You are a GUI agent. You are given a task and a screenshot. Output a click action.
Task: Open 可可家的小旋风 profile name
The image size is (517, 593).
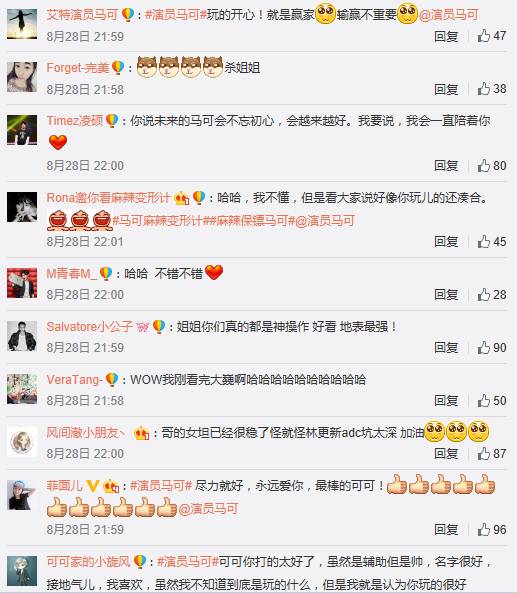pyautogui.click(x=88, y=562)
